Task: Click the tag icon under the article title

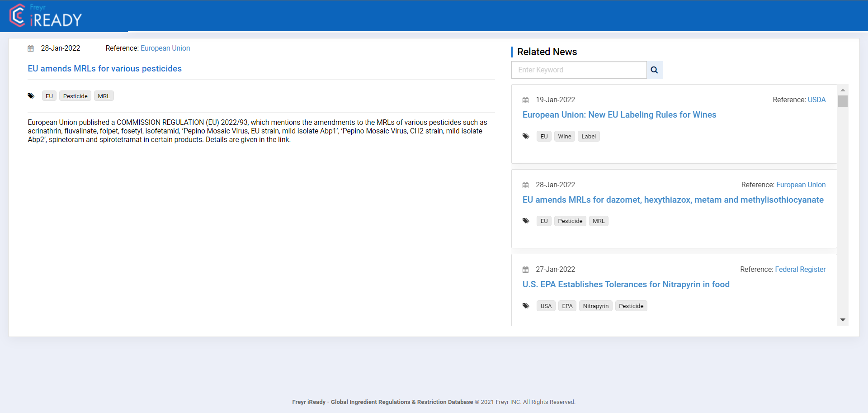Action: [x=31, y=95]
